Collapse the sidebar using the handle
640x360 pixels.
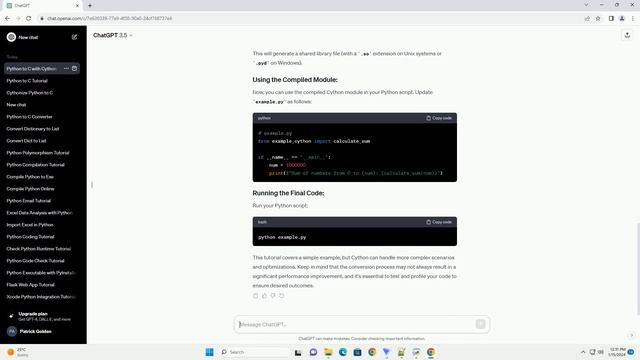pos(92,185)
